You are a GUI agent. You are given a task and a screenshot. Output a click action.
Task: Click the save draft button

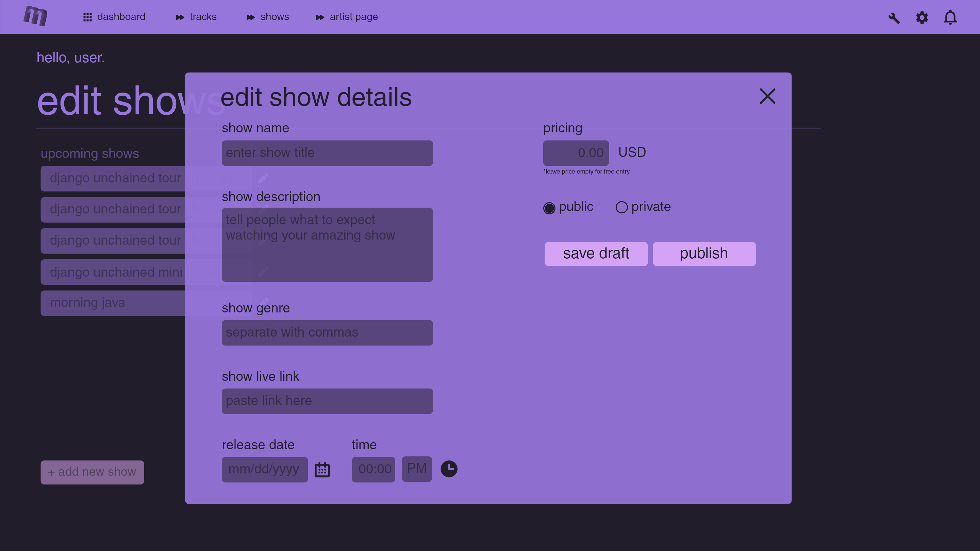pyautogui.click(x=596, y=254)
